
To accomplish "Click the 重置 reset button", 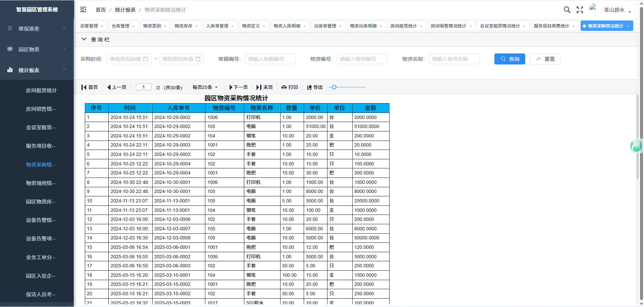I will [545, 59].
